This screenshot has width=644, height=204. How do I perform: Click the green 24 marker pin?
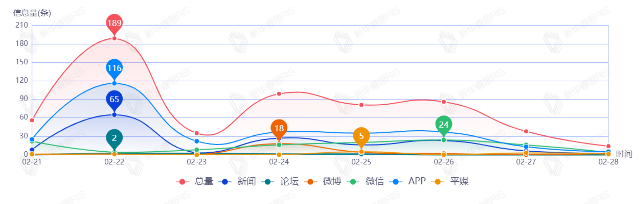click(x=444, y=125)
